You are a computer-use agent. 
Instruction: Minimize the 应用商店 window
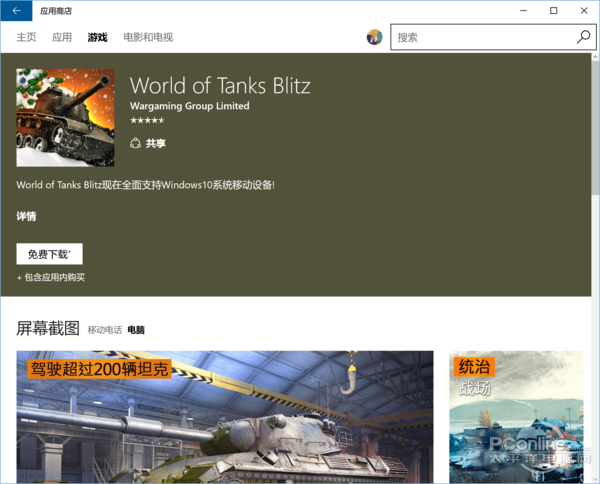523,11
